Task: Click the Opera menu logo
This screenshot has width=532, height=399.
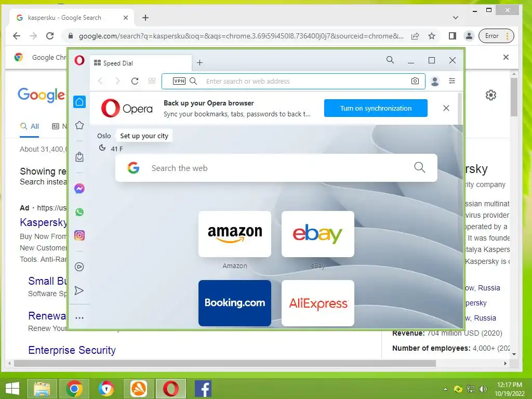Action: [79, 60]
